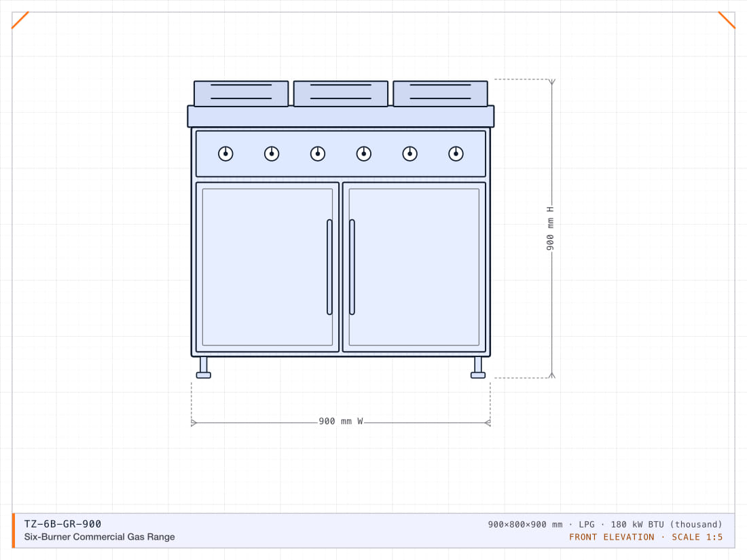Click the right cabinet door panel
This screenshot has height=560, width=747.
click(x=414, y=267)
